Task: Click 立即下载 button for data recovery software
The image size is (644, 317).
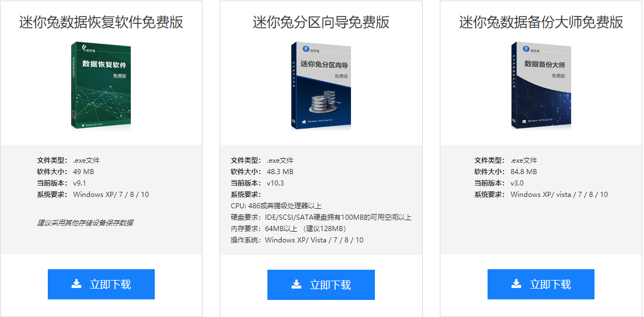Action: pyautogui.click(x=101, y=284)
